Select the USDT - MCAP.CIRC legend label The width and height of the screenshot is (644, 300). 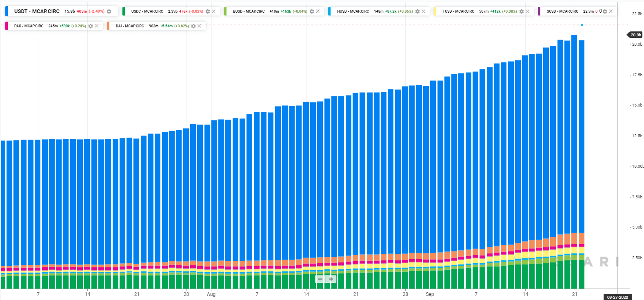37,11
